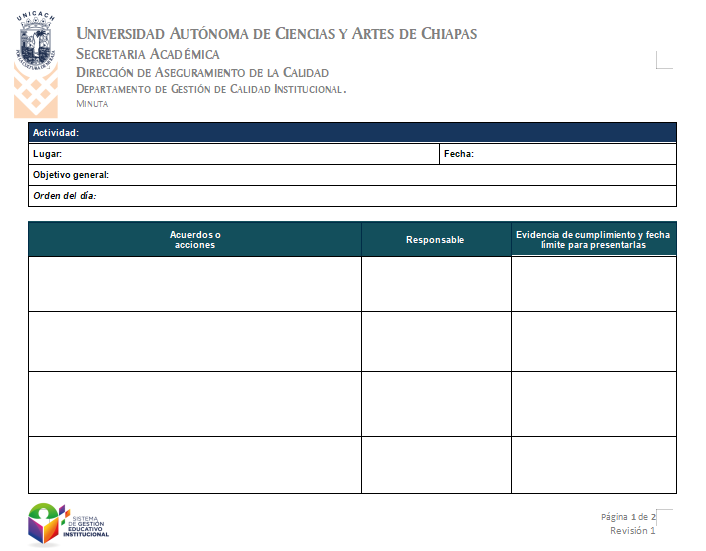The width and height of the screenshot is (706, 551).
Task: Click first empty cell under Evidencia de cumplimiento
Action: [x=593, y=284]
